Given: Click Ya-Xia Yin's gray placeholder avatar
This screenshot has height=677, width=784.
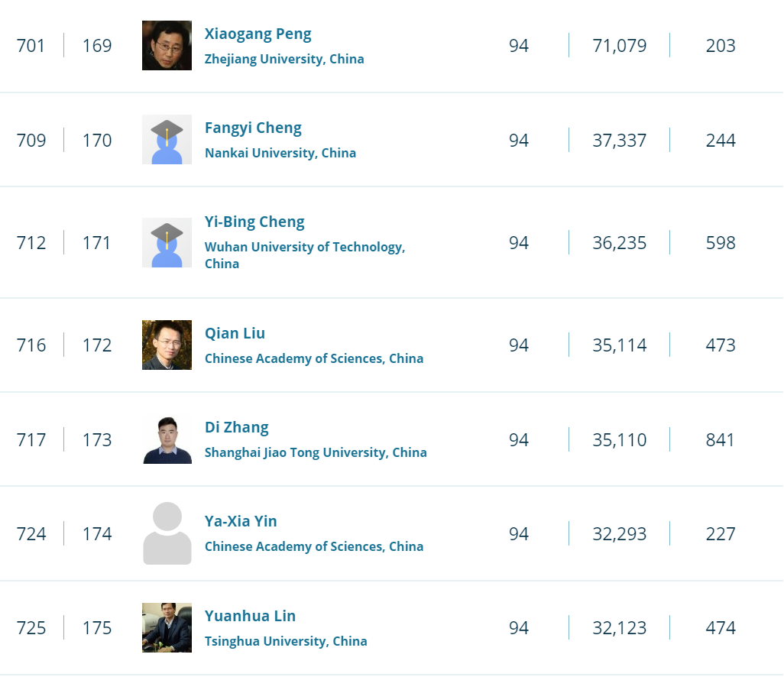Looking at the screenshot, I should click(x=167, y=533).
